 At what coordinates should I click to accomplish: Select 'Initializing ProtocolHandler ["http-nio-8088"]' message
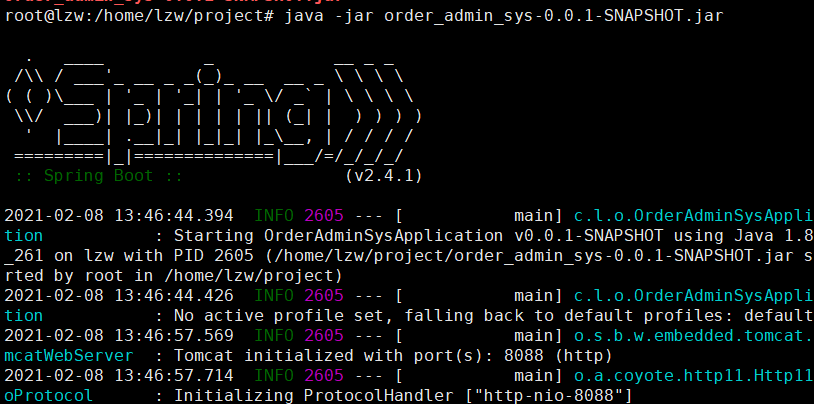pyautogui.click(x=403, y=396)
